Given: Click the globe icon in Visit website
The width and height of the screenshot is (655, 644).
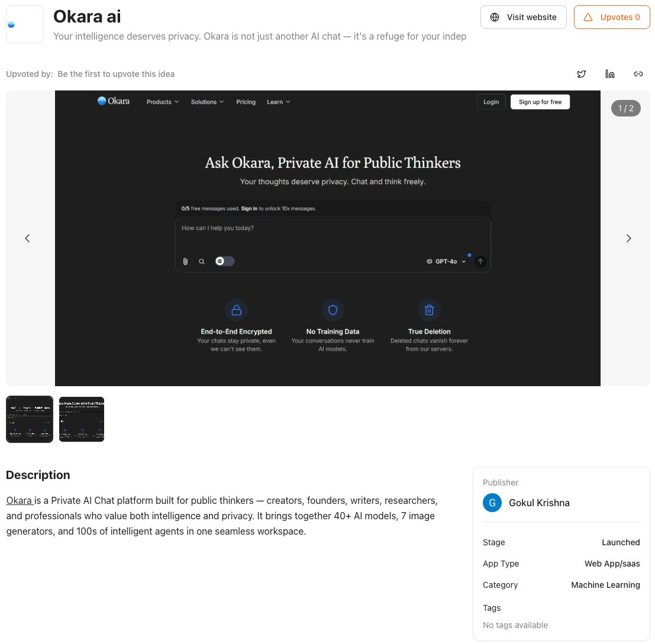Looking at the screenshot, I should [495, 17].
